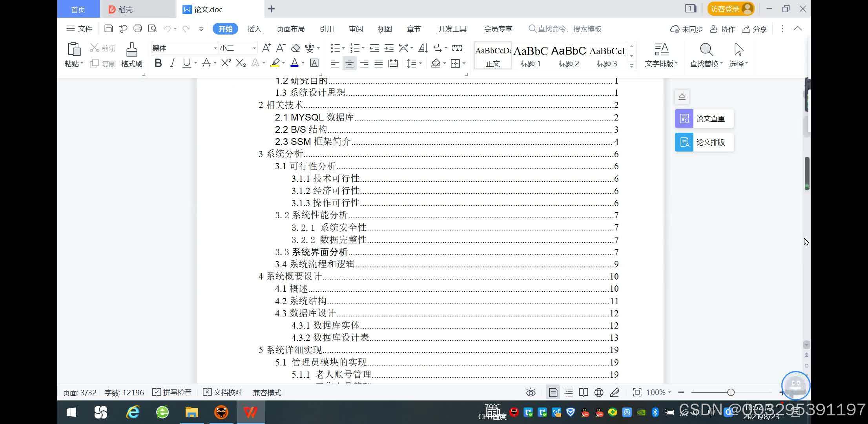868x424 pixels.
Task: Click the search commands input field
Action: pyautogui.click(x=565, y=29)
